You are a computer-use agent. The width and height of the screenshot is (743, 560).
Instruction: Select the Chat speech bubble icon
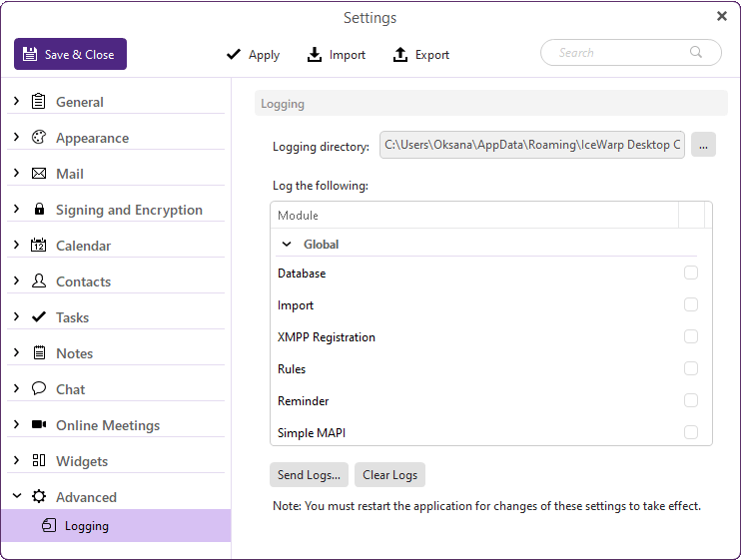point(38,388)
